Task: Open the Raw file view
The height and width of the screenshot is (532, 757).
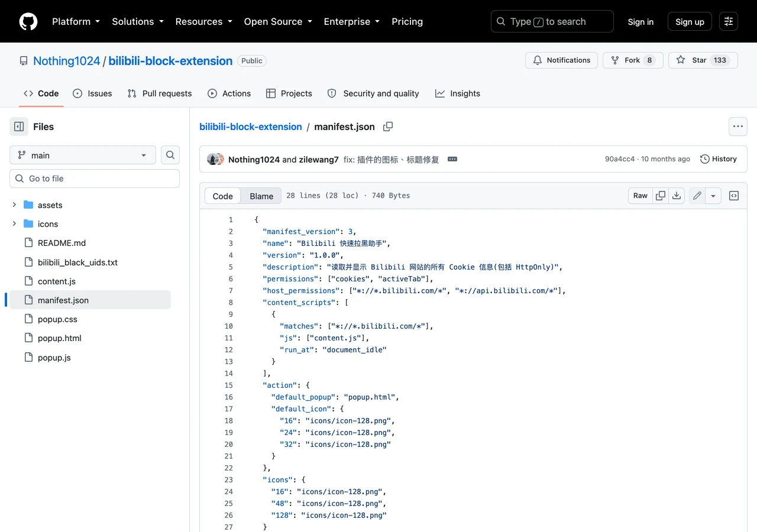Action: [x=640, y=196]
